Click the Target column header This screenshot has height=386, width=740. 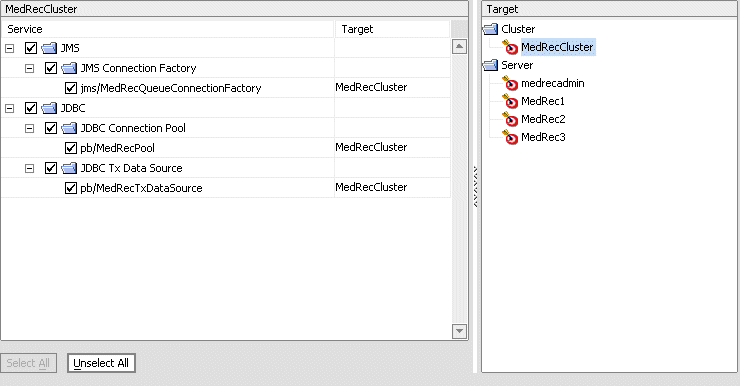pos(392,29)
